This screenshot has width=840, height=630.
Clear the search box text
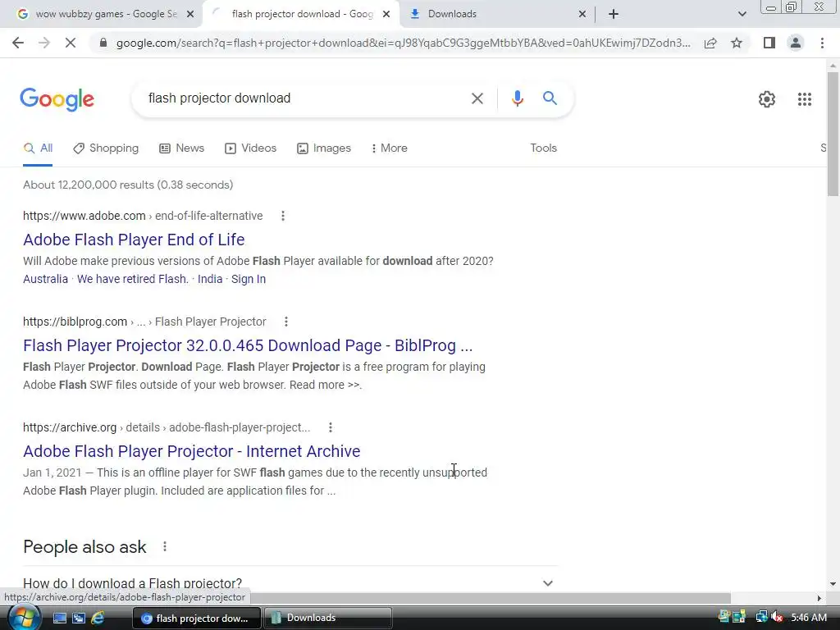(x=477, y=98)
